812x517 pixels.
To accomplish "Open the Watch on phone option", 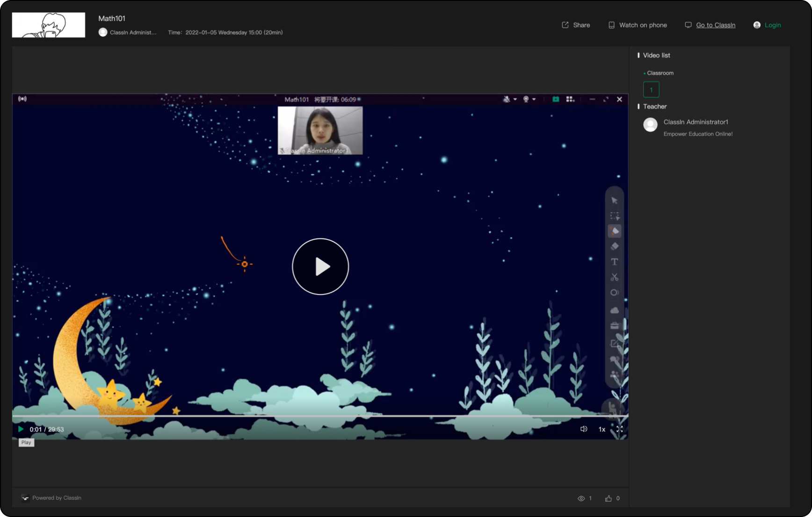I will click(638, 25).
